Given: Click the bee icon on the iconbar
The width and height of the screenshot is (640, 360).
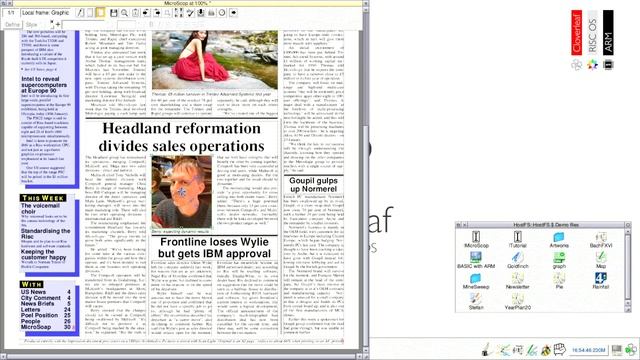Looking at the screenshot, I should (x=545, y=350).
